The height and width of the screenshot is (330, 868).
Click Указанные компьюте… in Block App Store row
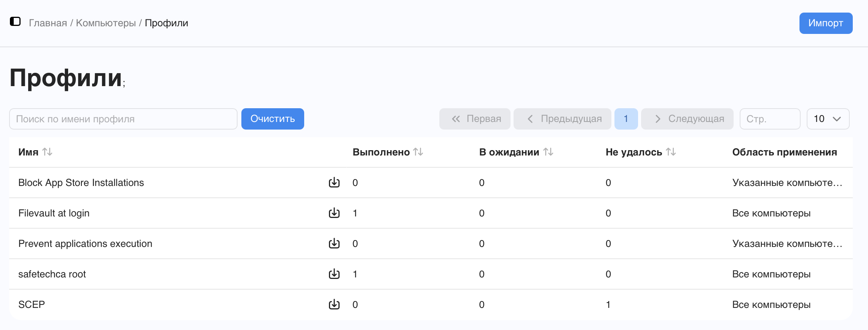[x=787, y=183]
